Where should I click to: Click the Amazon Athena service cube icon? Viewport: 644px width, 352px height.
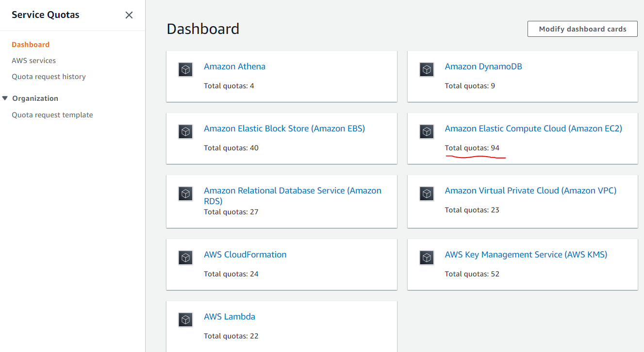coord(186,69)
